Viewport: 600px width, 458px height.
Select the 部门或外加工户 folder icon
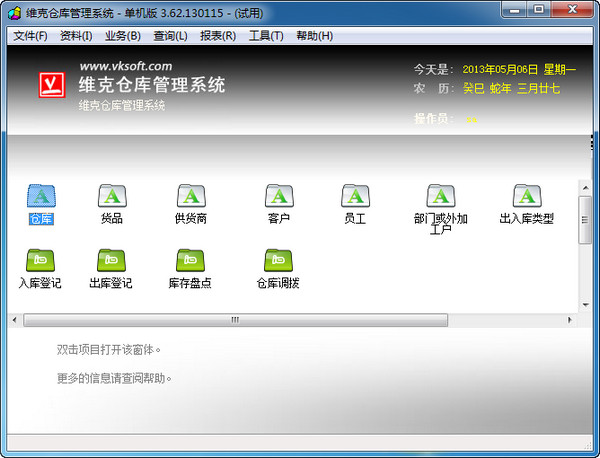pyautogui.click(x=441, y=196)
